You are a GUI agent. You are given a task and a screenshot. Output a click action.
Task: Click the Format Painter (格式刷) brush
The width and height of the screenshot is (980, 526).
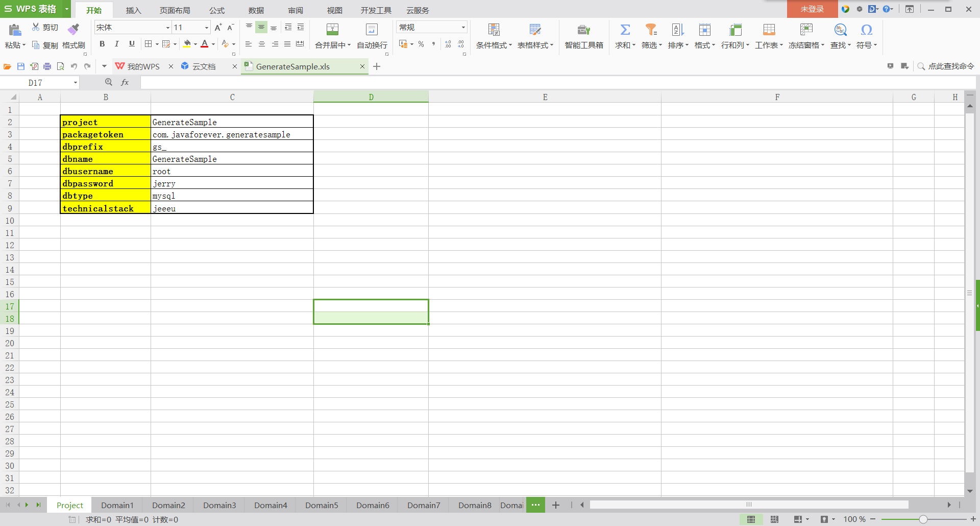73,29
